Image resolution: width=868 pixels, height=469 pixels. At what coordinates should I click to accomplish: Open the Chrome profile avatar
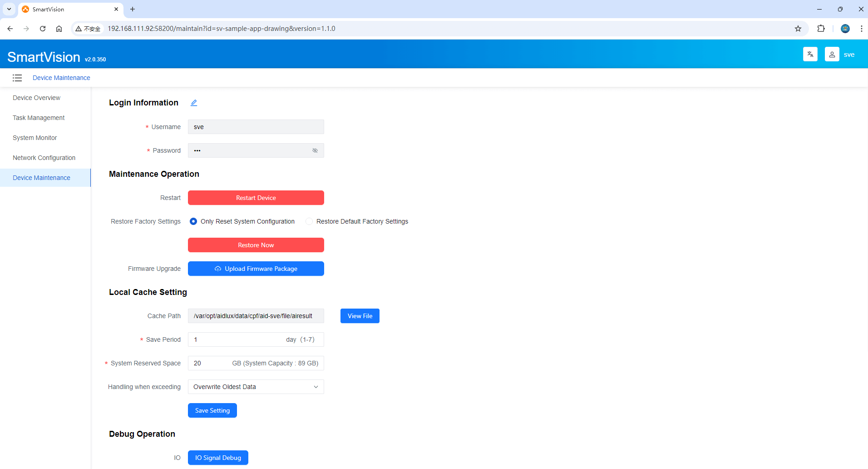[845, 29]
